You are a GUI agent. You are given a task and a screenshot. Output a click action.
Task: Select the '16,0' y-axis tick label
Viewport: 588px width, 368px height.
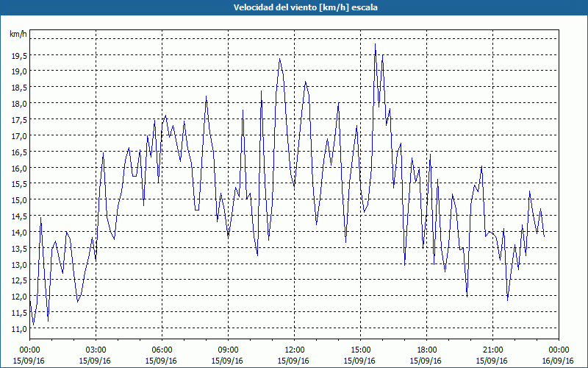tap(19, 169)
